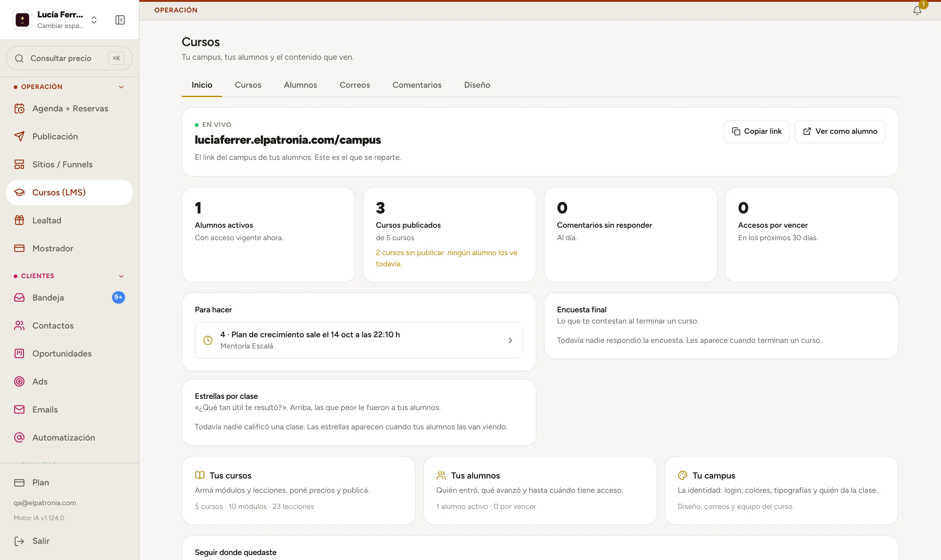Open Ads in the sidebar

69,381
